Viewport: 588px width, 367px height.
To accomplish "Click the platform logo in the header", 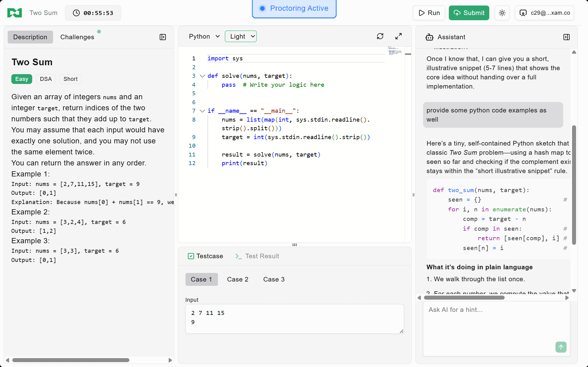I will click(14, 13).
